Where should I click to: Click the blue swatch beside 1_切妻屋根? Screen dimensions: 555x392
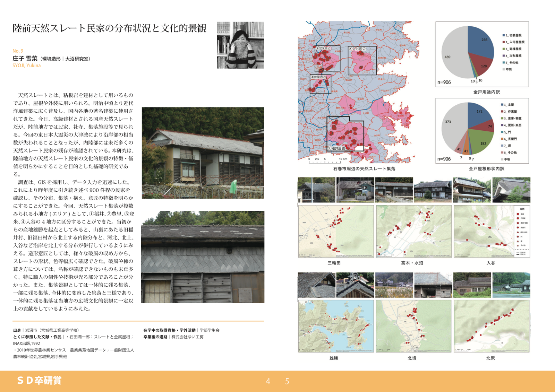coord(504,35)
